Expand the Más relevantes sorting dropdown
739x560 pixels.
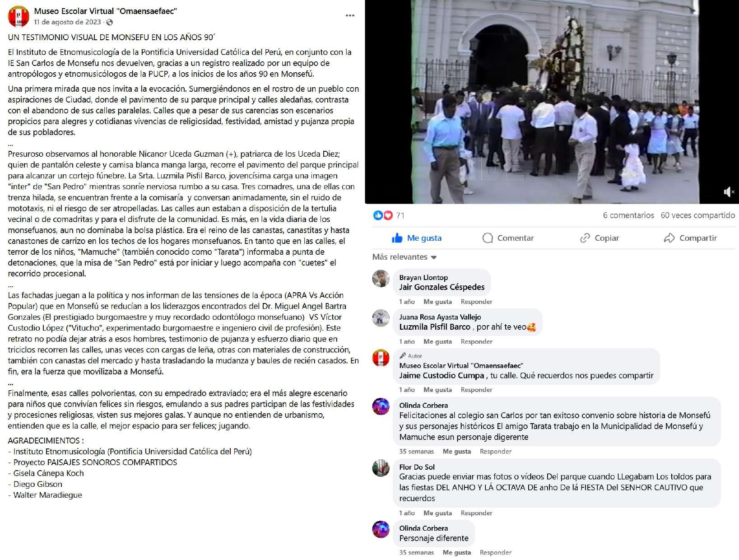(404, 257)
